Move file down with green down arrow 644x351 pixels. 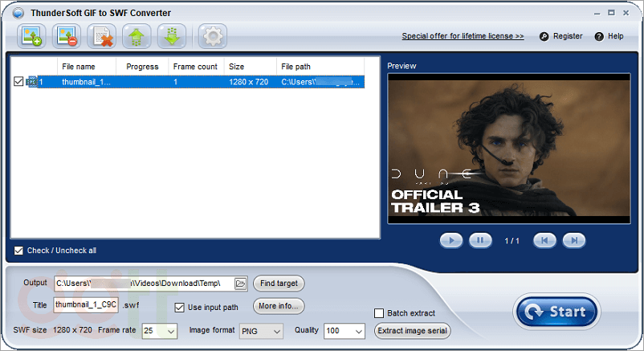[172, 36]
